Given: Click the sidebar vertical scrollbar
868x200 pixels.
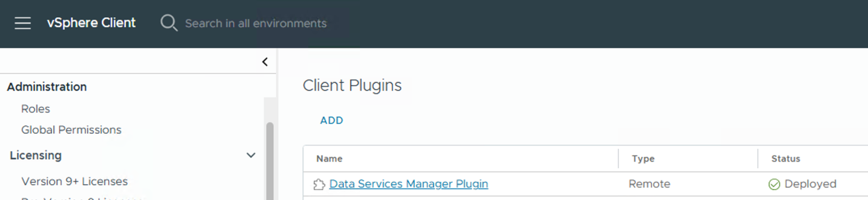Looking at the screenshot, I should pyautogui.click(x=270, y=161).
